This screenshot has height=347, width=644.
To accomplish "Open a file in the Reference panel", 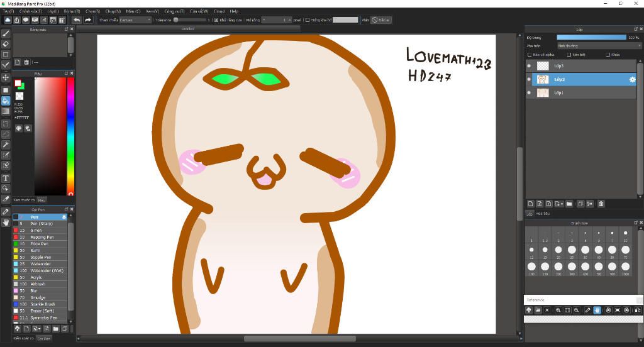I will coord(538,311).
